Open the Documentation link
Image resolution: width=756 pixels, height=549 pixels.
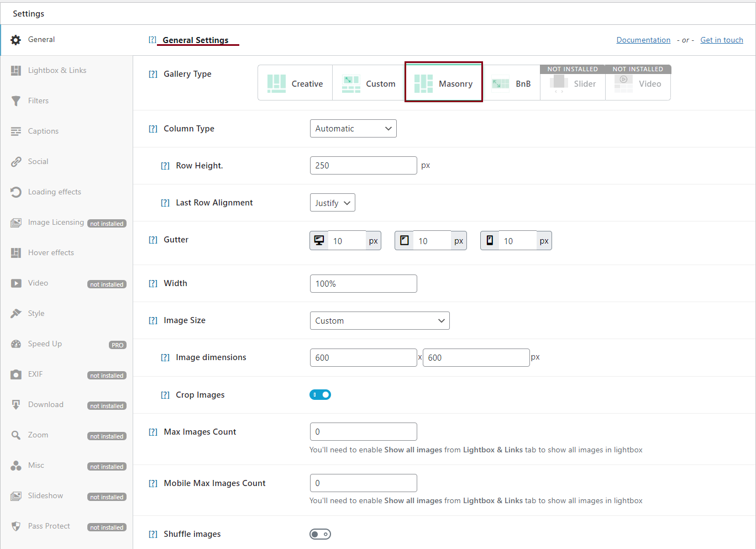point(643,40)
